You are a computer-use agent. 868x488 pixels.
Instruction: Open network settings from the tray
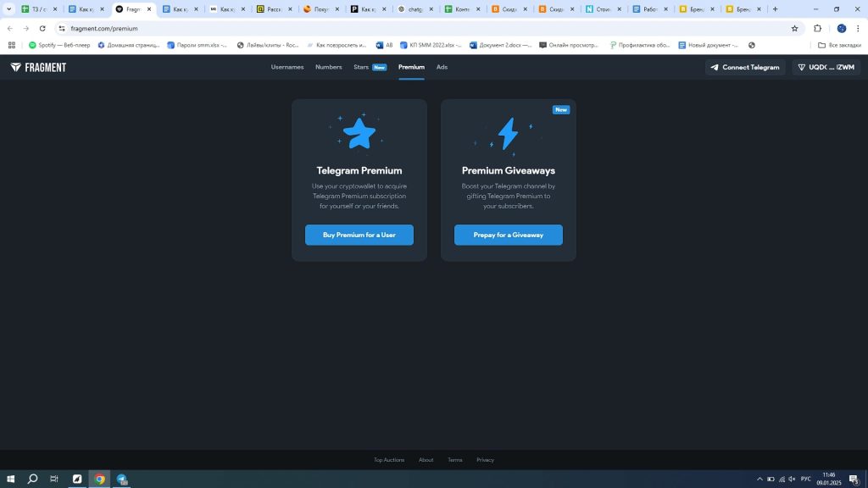coord(782,480)
